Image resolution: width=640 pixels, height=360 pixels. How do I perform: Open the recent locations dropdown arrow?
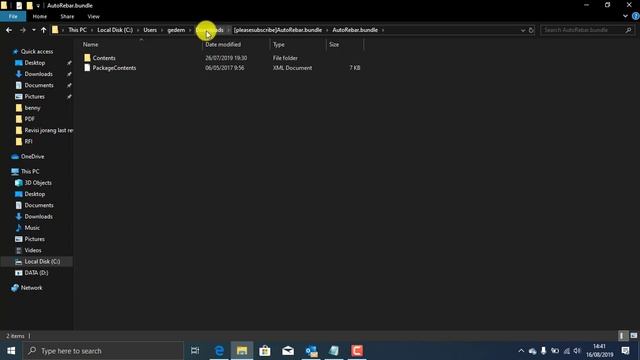(x=33, y=30)
